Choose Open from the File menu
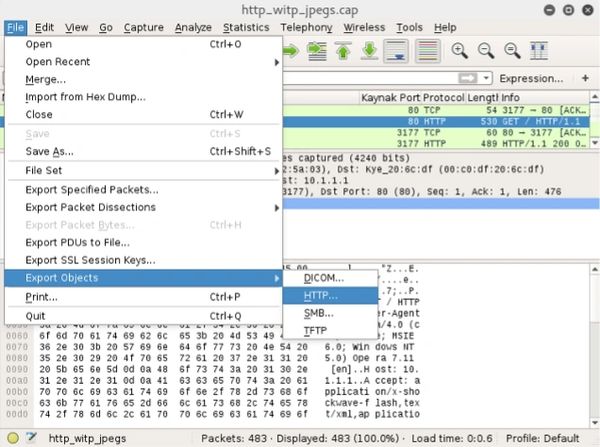This screenshot has height=447, width=600. (x=143, y=44)
